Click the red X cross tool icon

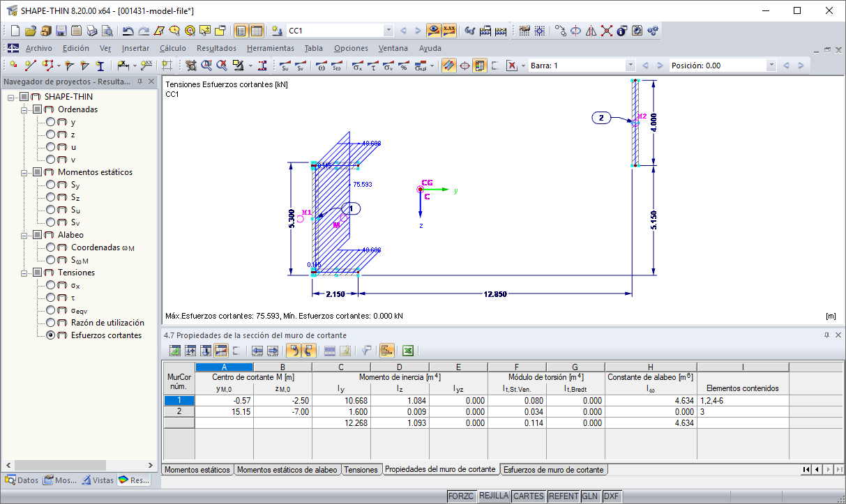pyautogui.click(x=607, y=31)
